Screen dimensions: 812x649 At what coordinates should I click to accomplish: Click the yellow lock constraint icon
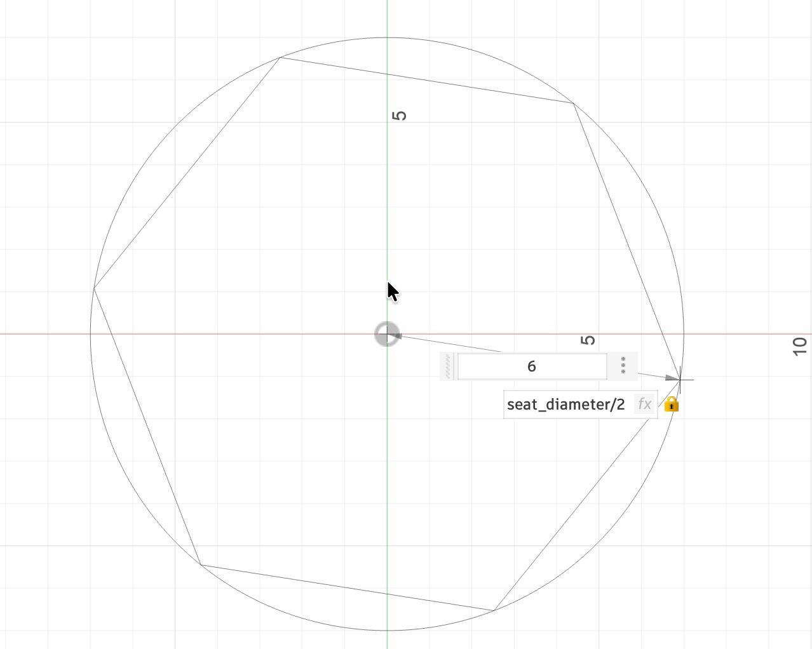pyautogui.click(x=672, y=405)
